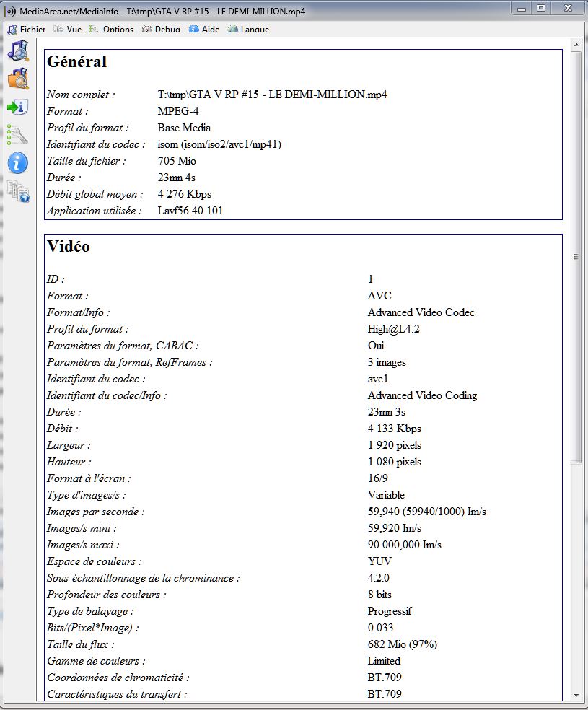The height and width of the screenshot is (710, 588).
Task: Click the 3 images RefFrames value
Action: [387, 362]
